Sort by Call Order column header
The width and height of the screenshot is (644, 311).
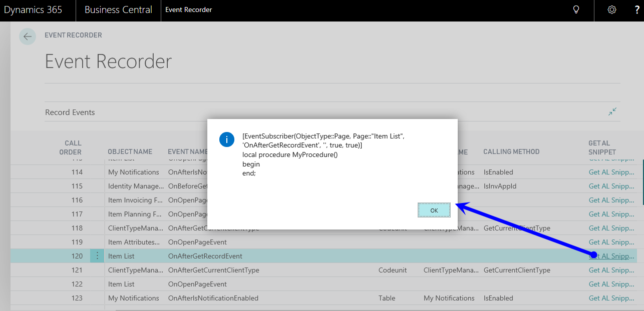coord(73,147)
